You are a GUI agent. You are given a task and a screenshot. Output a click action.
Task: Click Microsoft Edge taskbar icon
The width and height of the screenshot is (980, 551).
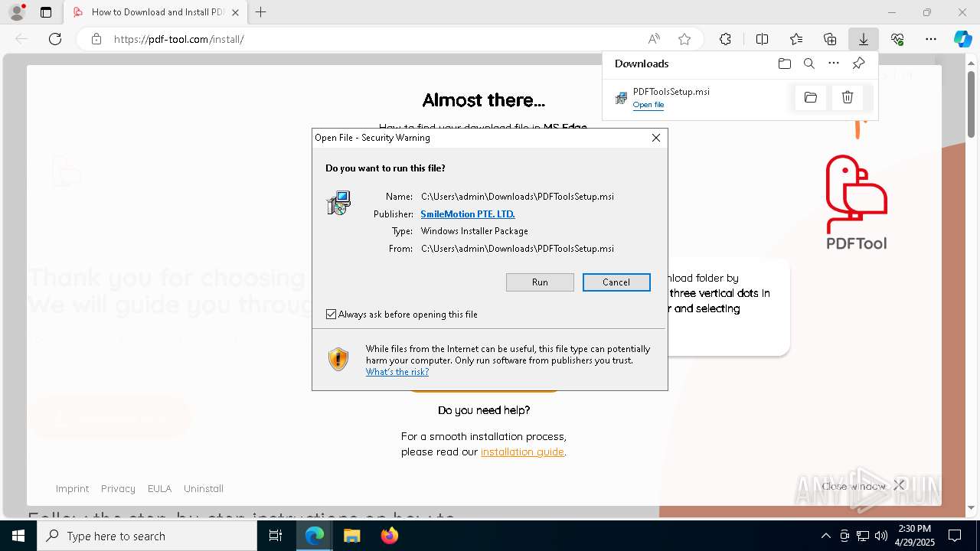[x=315, y=536]
